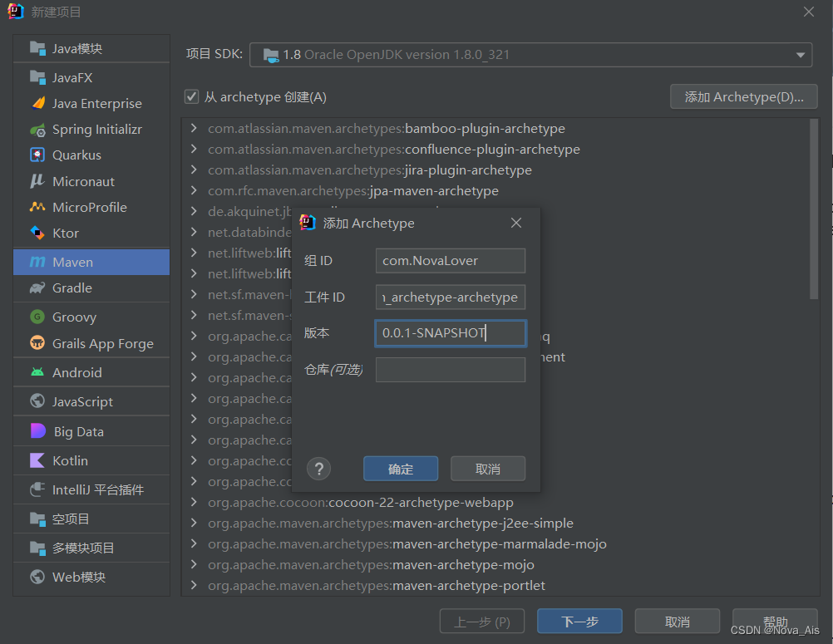Click 下一步 button
The width and height of the screenshot is (833, 644).
click(579, 622)
